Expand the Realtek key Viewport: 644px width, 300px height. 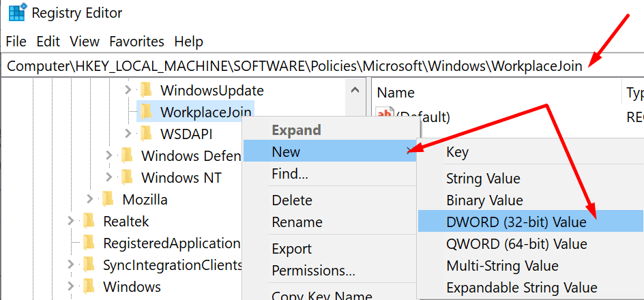pyautogui.click(x=71, y=221)
